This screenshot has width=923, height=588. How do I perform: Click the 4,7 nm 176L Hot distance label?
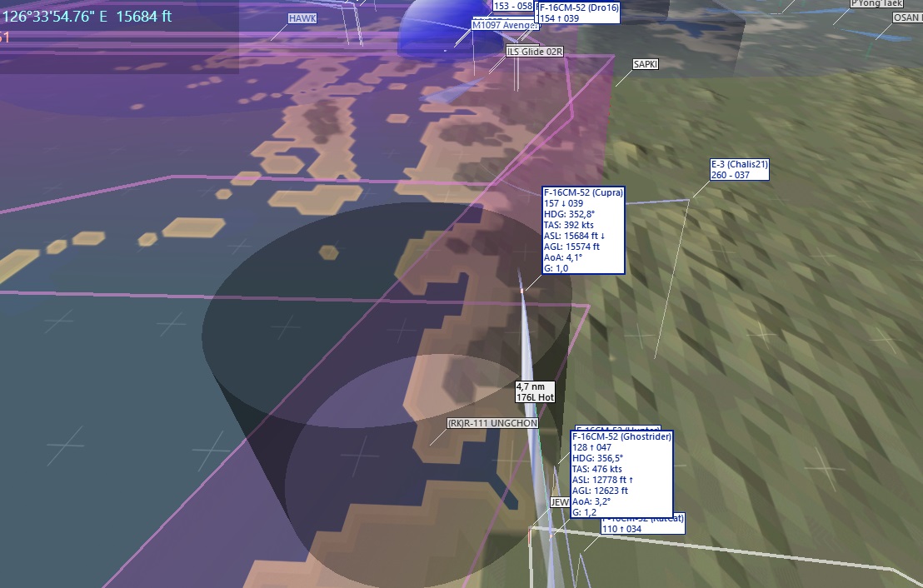tap(535, 392)
